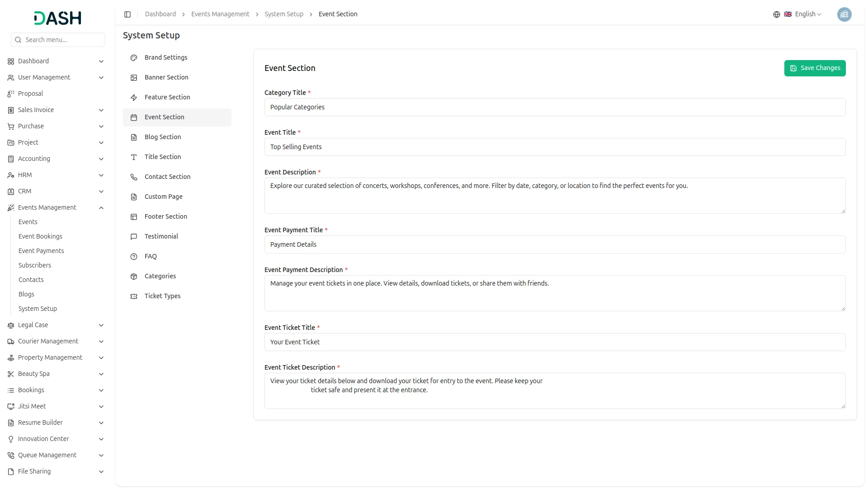868x488 pixels.
Task: Select Event Bookings in the sidebar
Action: tap(40, 236)
